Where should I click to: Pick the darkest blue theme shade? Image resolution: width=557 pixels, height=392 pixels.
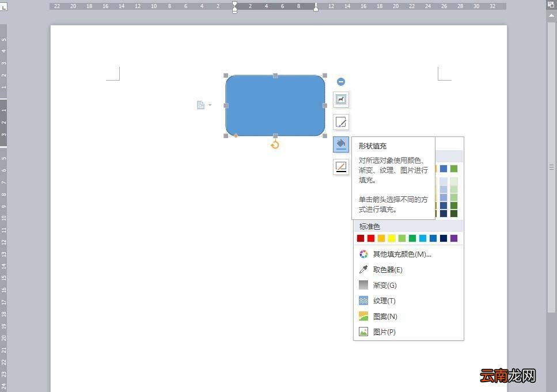(x=444, y=214)
